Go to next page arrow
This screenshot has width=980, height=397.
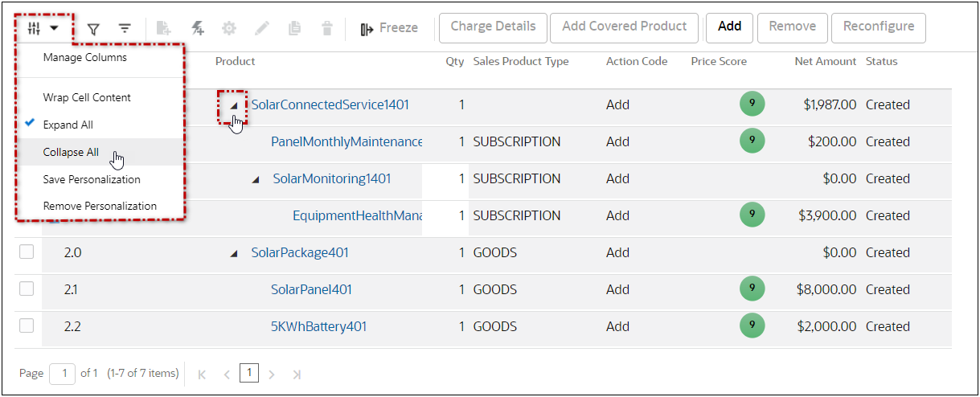point(272,374)
